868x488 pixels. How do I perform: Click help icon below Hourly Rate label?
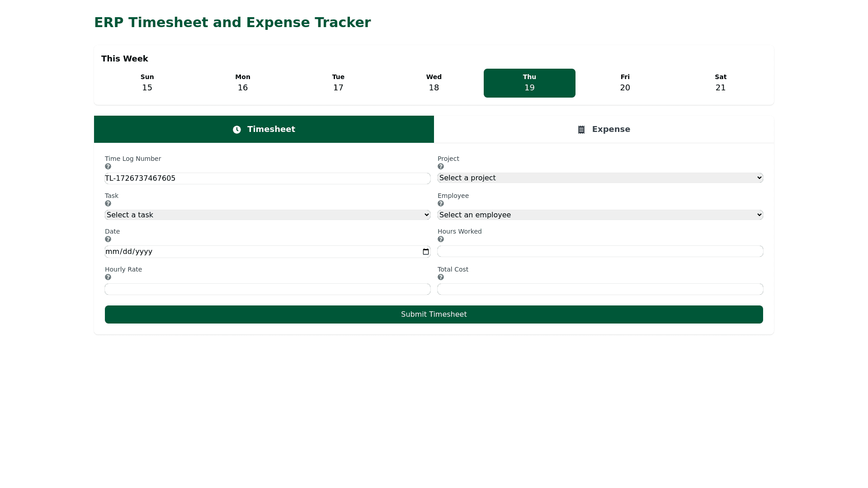(x=108, y=277)
